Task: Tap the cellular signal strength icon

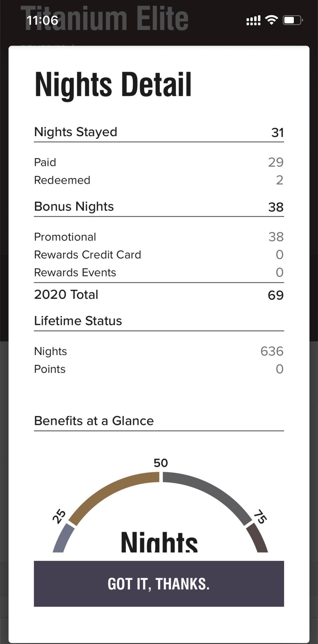Action: click(253, 21)
